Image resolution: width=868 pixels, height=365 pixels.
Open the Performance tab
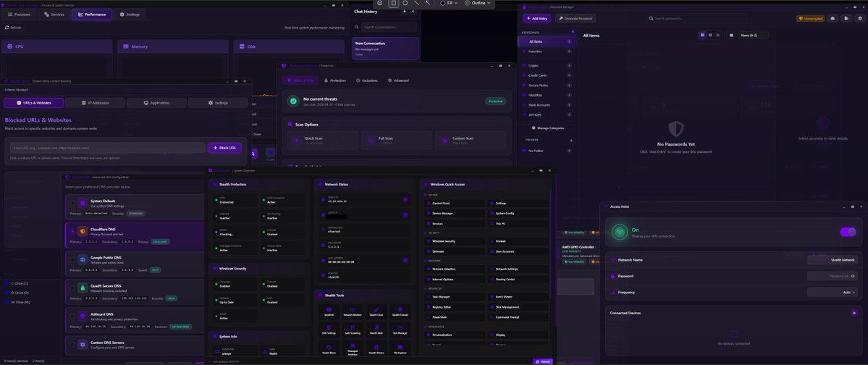point(92,14)
